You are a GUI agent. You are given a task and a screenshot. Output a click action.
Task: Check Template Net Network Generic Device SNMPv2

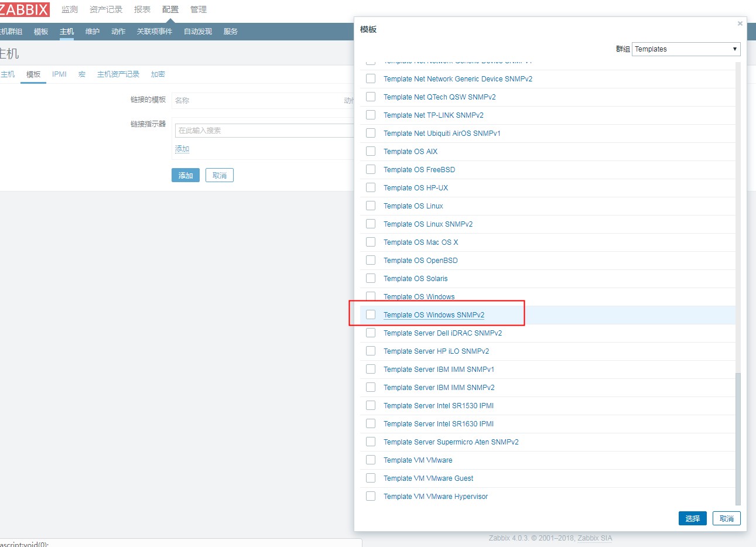click(371, 78)
